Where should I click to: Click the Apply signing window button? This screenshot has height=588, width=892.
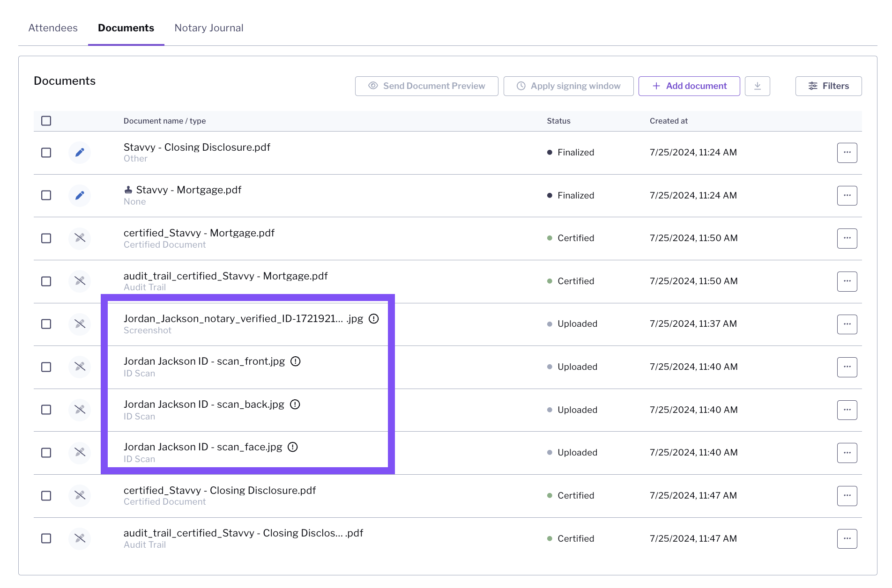[569, 86]
